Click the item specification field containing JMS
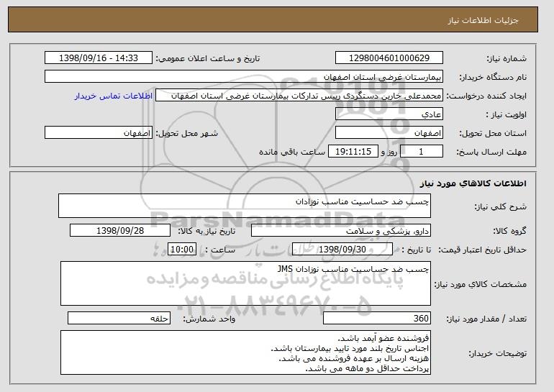Image resolution: width=554 pixels, height=392 pixels. [x=245, y=283]
